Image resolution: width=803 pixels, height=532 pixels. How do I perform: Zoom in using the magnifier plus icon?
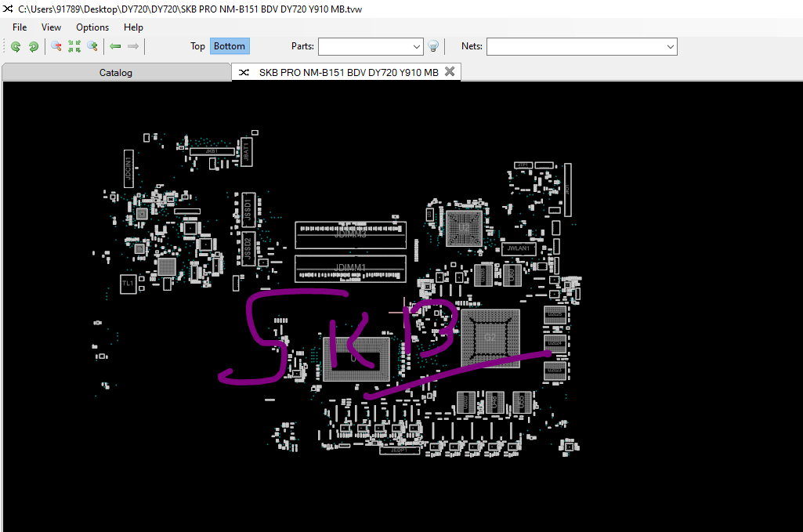(x=92, y=46)
